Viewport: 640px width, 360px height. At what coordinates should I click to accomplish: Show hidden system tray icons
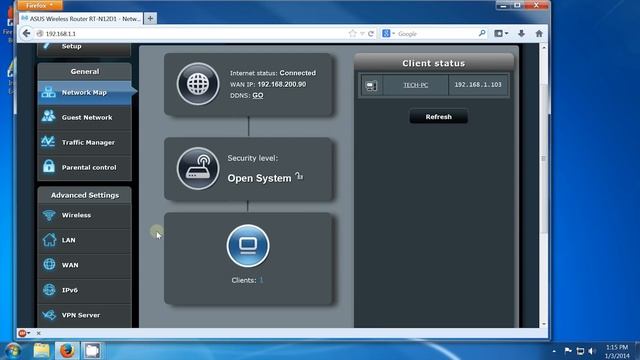[x=554, y=351]
